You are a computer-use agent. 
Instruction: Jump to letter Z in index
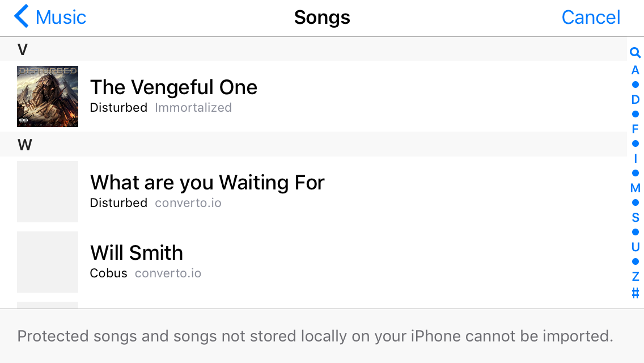click(635, 277)
